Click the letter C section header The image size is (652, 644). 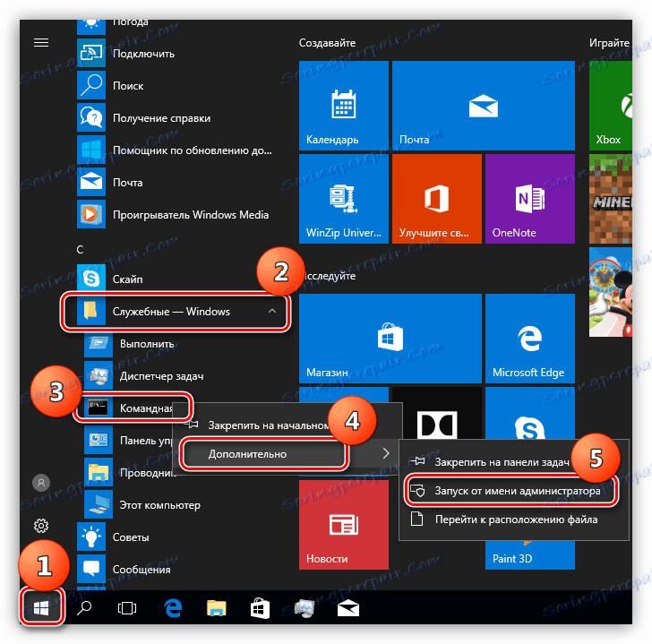pos(80,249)
